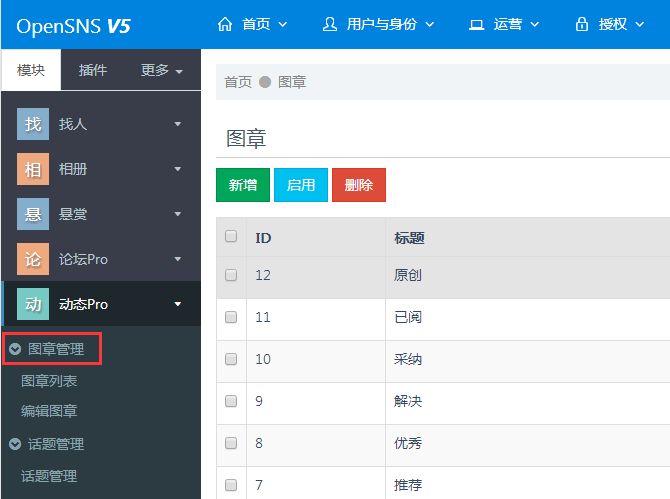This screenshot has height=499, width=670.
Task: Expand the 相册 module arrow
Action: tap(178, 169)
